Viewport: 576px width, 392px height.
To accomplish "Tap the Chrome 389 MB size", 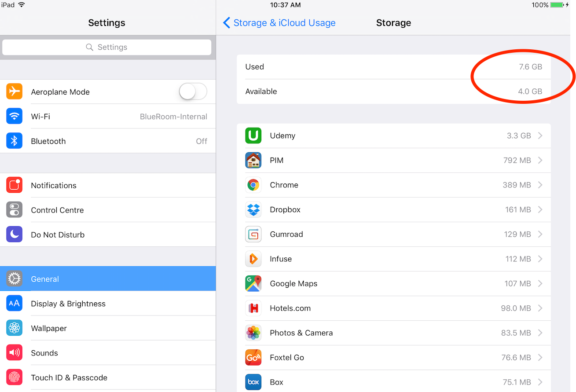I will click(x=517, y=185).
